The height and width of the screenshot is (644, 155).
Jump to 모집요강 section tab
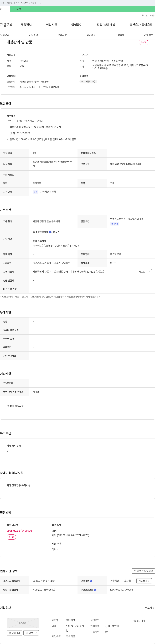(x=5, y=35)
